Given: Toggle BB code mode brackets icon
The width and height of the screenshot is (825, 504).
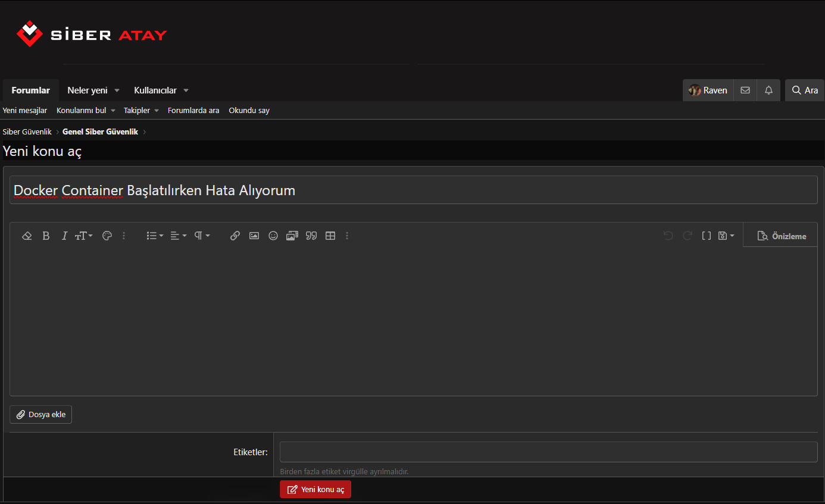Looking at the screenshot, I should tap(707, 236).
